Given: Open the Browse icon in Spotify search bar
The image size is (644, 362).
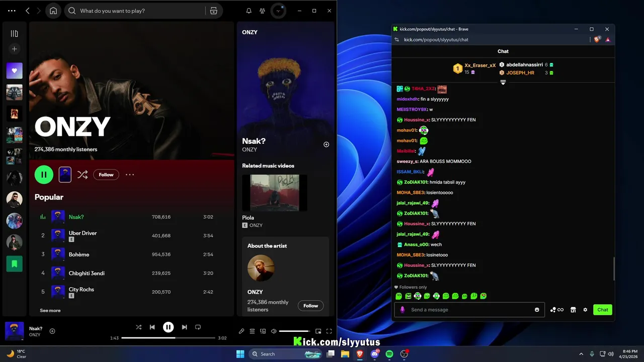Looking at the screenshot, I should 213,11.
